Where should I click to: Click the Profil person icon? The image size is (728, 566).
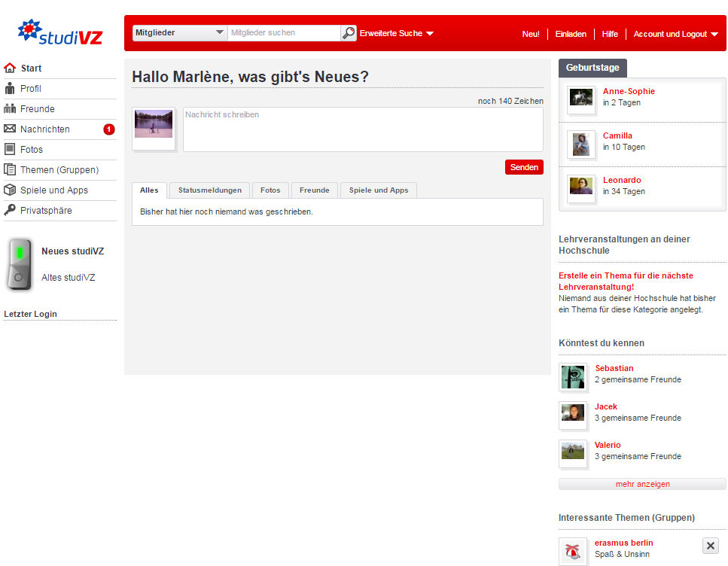10,88
